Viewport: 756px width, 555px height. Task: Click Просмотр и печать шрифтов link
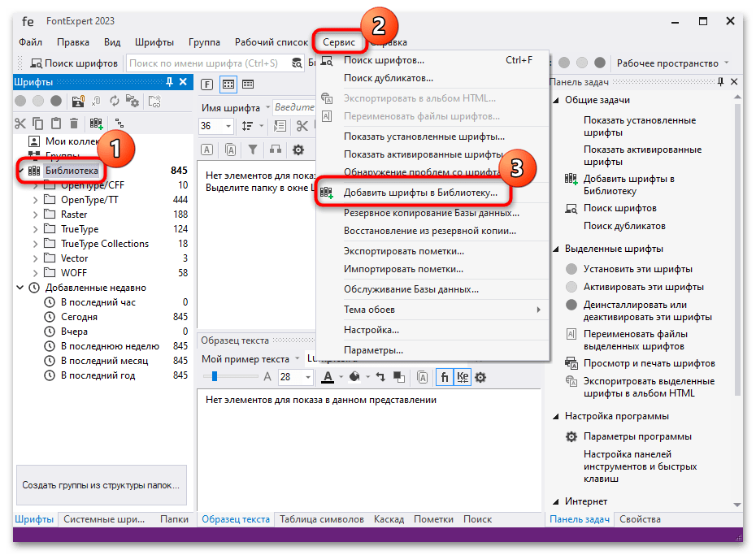[649, 363]
